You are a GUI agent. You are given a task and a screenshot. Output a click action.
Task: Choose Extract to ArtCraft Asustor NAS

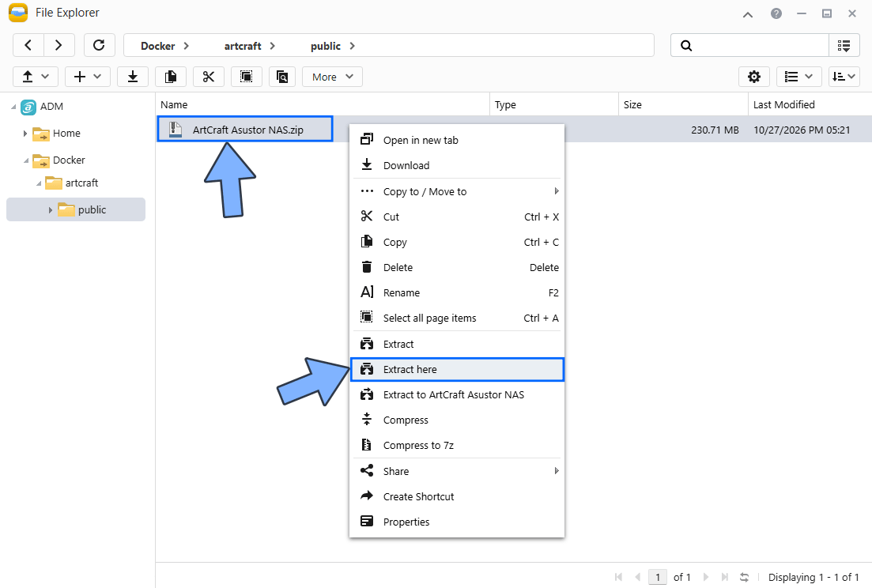[x=457, y=394]
